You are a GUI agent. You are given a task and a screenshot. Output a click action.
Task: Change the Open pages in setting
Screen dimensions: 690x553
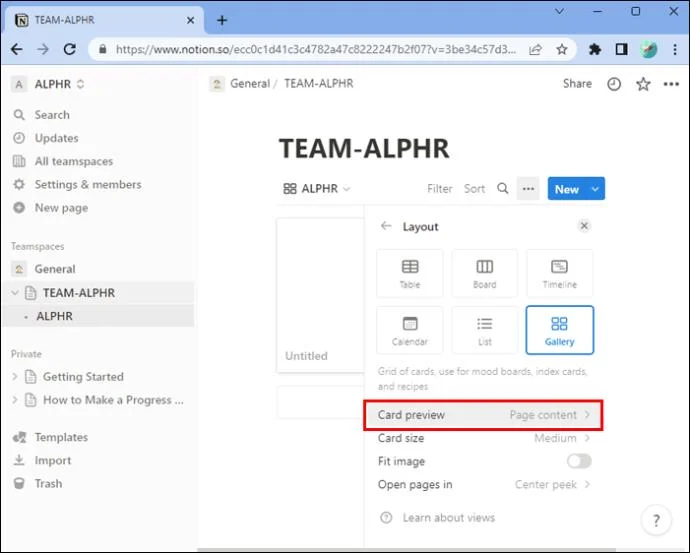point(483,484)
